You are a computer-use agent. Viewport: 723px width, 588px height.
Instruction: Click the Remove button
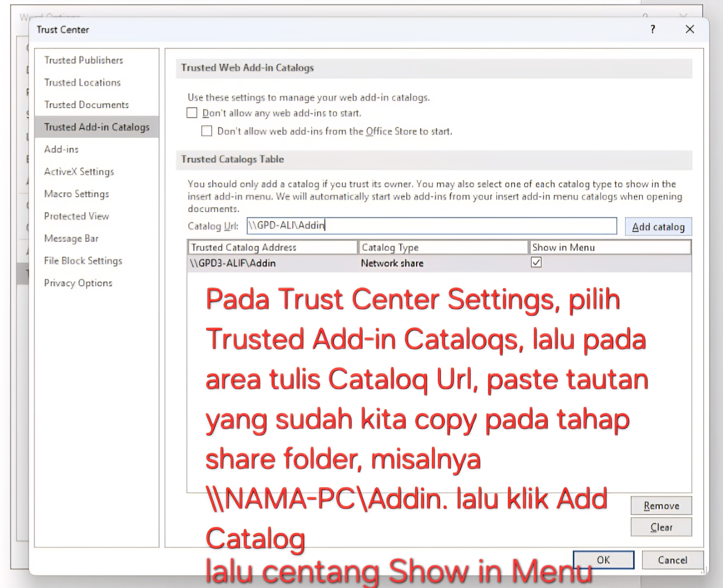(x=661, y=506)
